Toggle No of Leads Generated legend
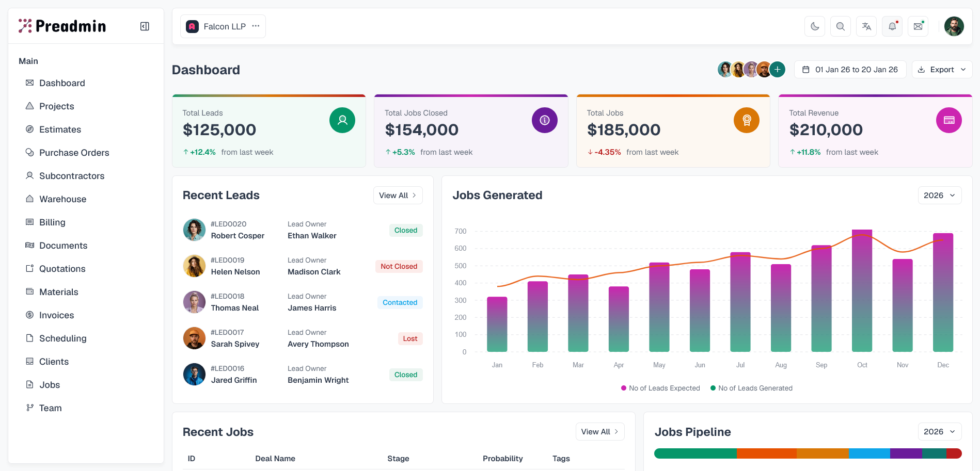The height and width of the screenshot is (471, 980). [x=751, y=388]
